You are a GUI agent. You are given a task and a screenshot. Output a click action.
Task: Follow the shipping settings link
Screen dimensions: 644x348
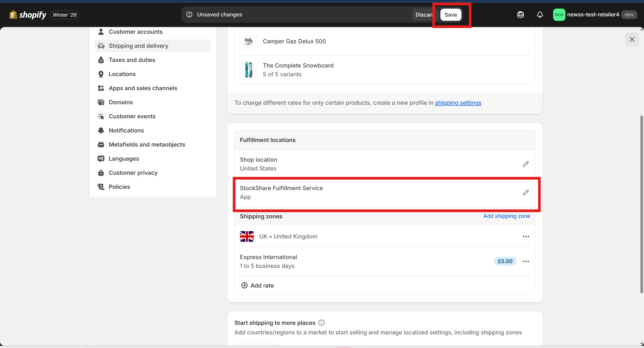coord(458,103)
